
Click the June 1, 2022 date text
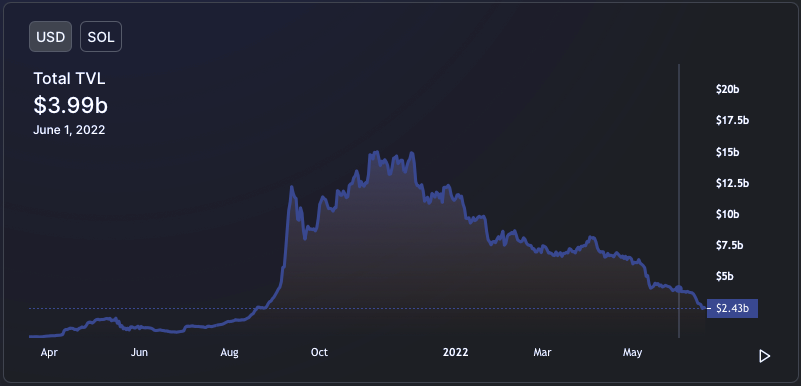pyautogui.click(x=69, y=130)
